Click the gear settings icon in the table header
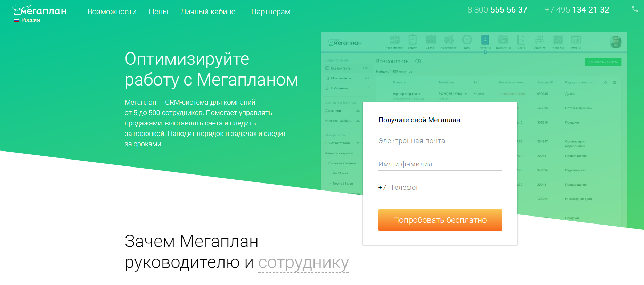The width and height of the screenshot is (644, 285). point(614,82)
